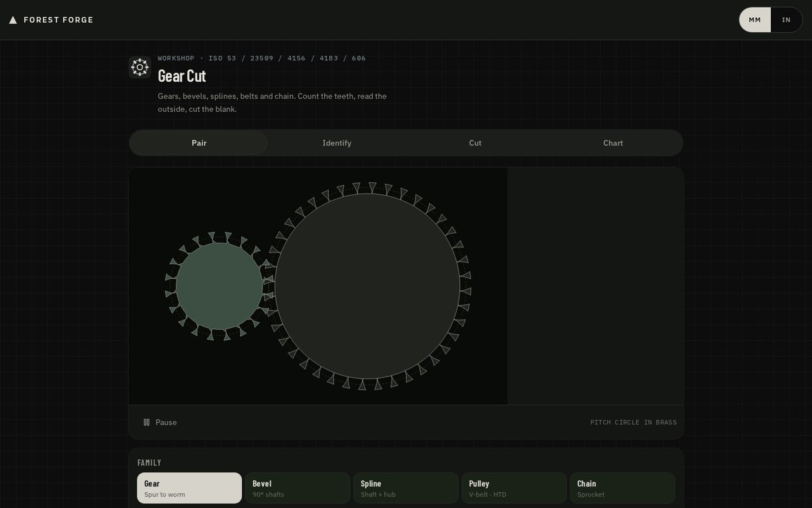
Task: Select the Bevel family option
Action: click(x=298, y=488)
